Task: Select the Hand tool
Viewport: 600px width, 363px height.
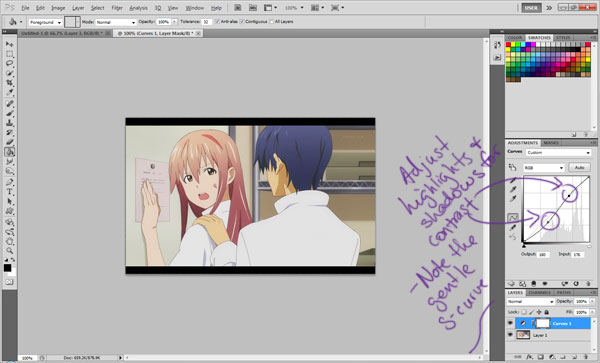Action: [x=10, y=241]
